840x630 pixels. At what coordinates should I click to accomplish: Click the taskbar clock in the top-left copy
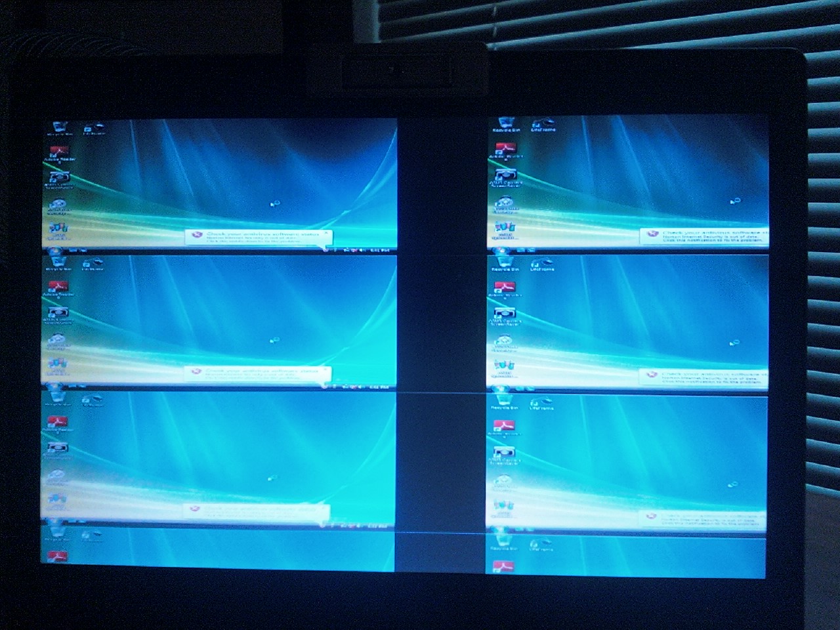click(381, 249)
